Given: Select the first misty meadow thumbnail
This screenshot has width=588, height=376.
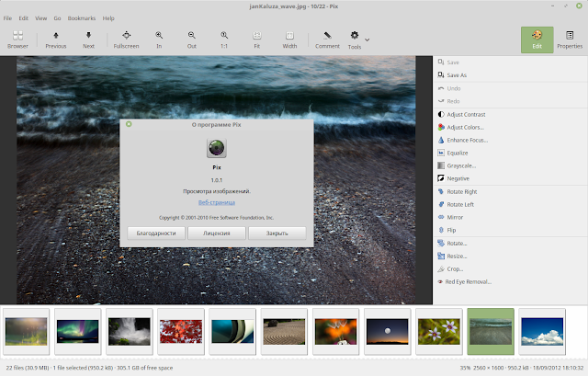Looking at the screenshot, I should click(x=27, y=331).
